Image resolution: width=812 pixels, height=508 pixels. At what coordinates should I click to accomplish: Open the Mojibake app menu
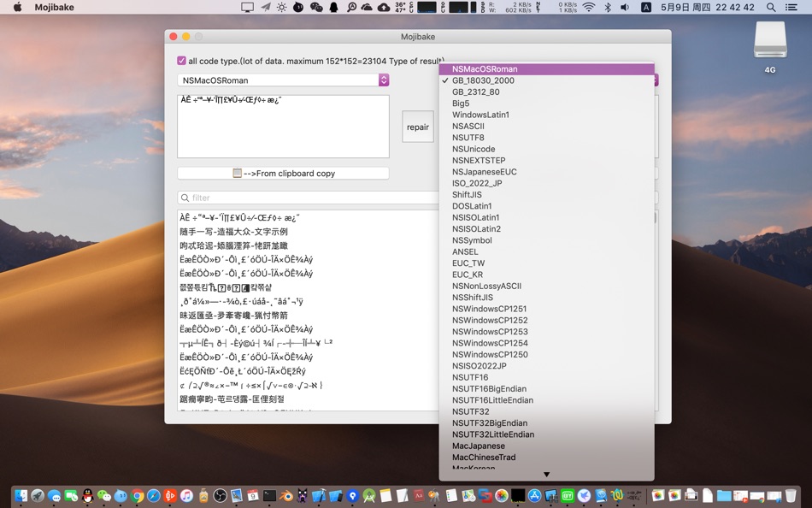(x=55, y=7)
